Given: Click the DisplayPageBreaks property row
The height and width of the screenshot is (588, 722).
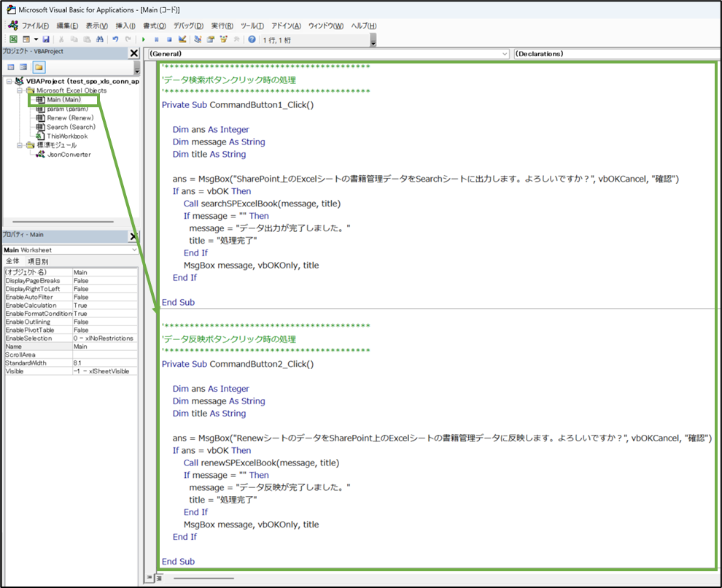Looking at the screenshot, I should pos(71,280).
